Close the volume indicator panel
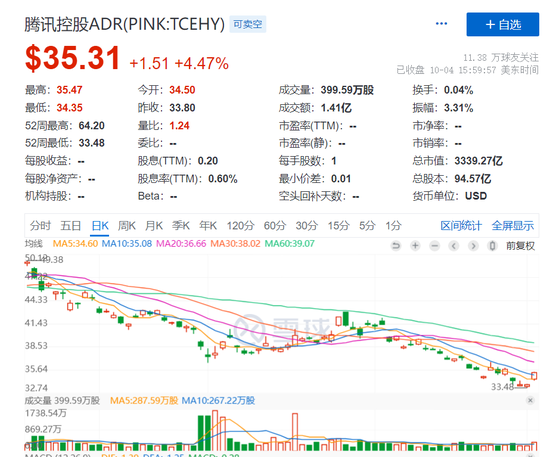Viewport: 550px width, 457px height. [530, 400]
